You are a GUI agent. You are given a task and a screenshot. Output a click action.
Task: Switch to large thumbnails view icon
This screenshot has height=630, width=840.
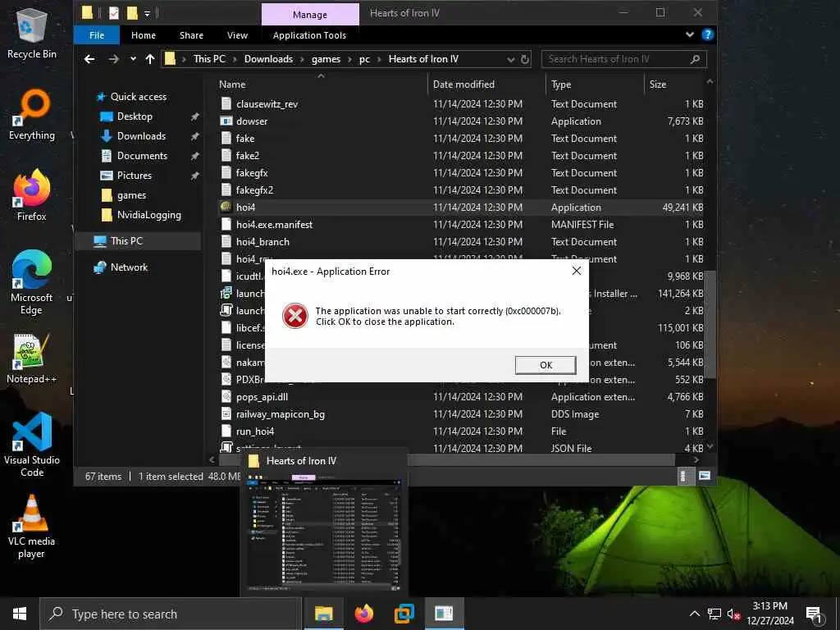pos(705,476)
